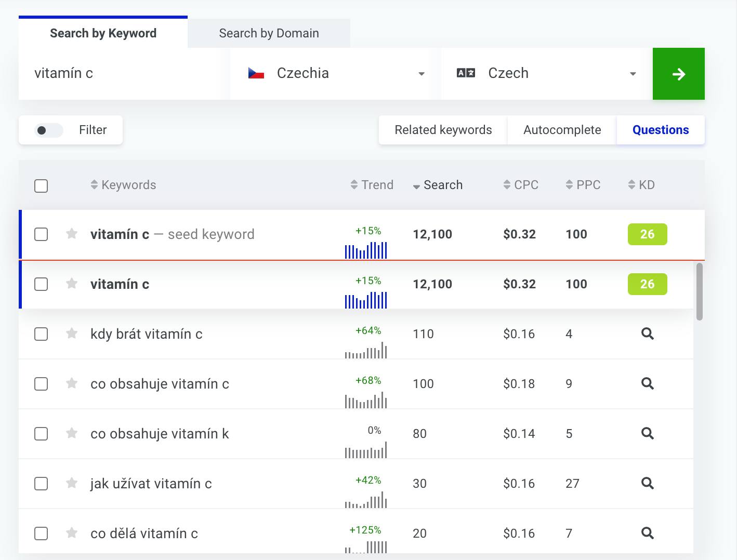Tick checkbox for 'kdy brát vitamín c'

pyautogui.click(x=41, y=334)
